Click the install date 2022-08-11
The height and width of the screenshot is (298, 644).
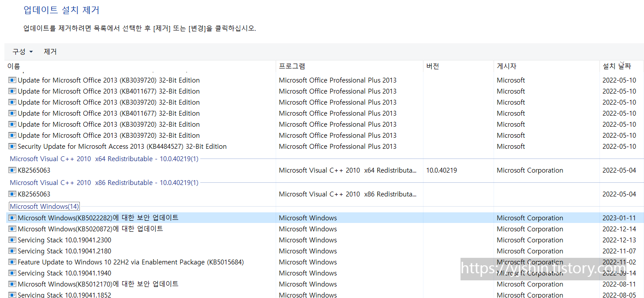pyautogui.click(x=619, y=284)
